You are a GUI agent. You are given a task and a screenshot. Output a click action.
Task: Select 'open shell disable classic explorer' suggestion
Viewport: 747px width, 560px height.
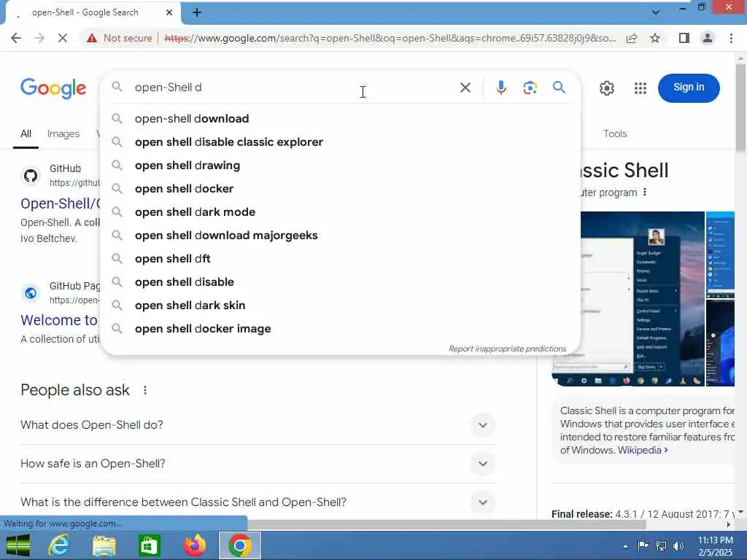click(x=341, y=142)
